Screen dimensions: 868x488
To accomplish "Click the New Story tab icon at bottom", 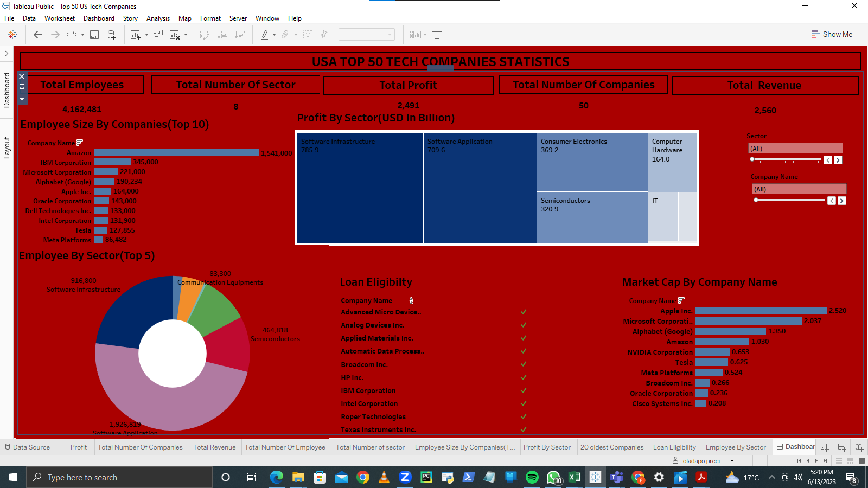I will pyautogui.click(x=859, y=447).
